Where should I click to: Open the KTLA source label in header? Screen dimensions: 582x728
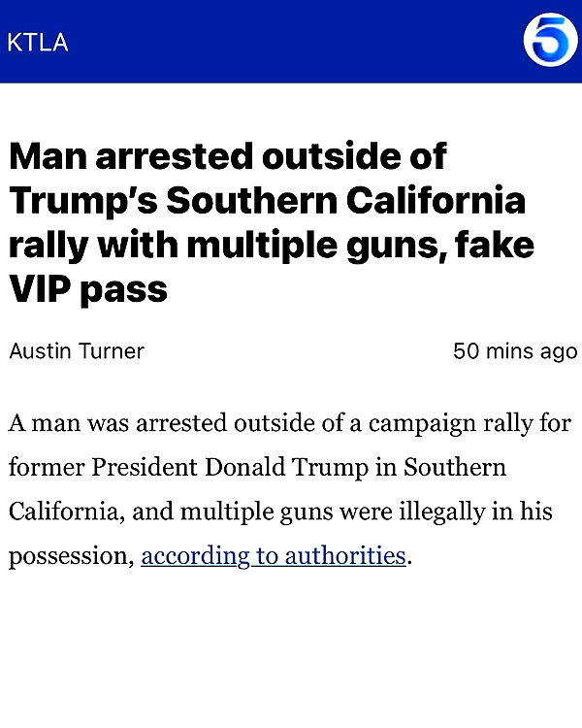38,43
